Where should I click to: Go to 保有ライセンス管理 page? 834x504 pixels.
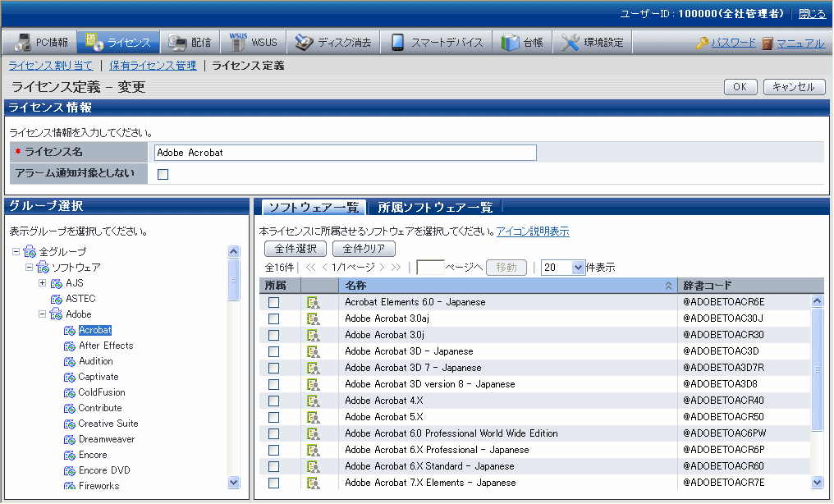tap(153, 66)
